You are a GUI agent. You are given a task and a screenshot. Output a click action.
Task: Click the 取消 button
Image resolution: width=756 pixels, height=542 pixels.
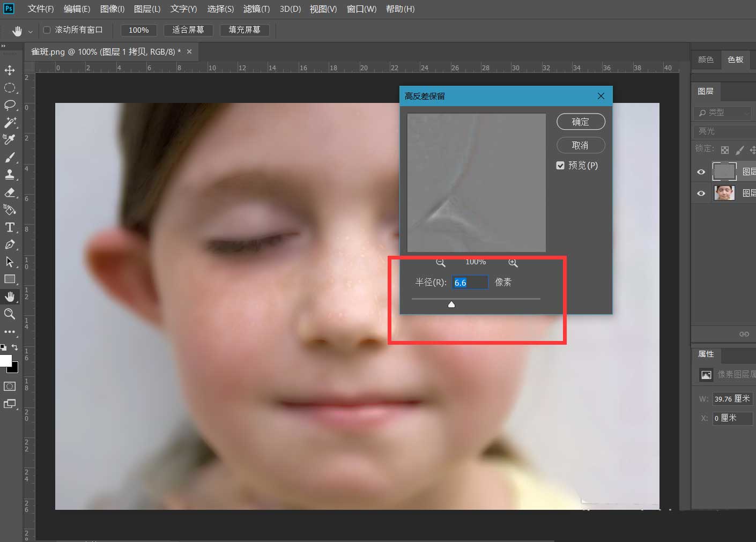581,145
